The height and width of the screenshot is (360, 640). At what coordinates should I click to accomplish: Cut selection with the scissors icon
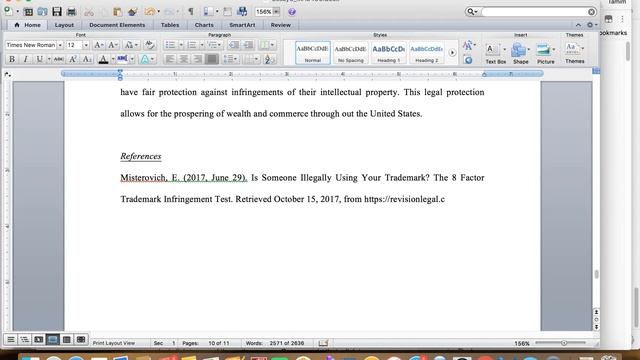(89, 12)
